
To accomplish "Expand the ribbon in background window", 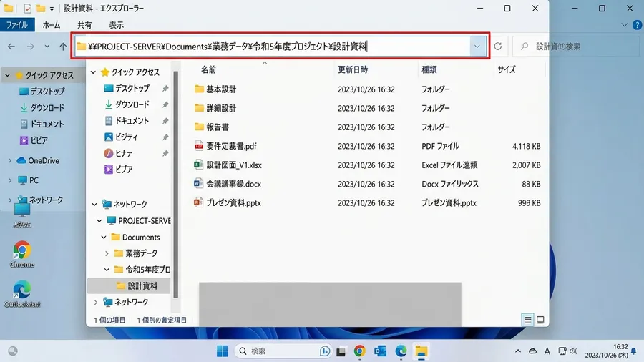I will (x=624, y=25).
